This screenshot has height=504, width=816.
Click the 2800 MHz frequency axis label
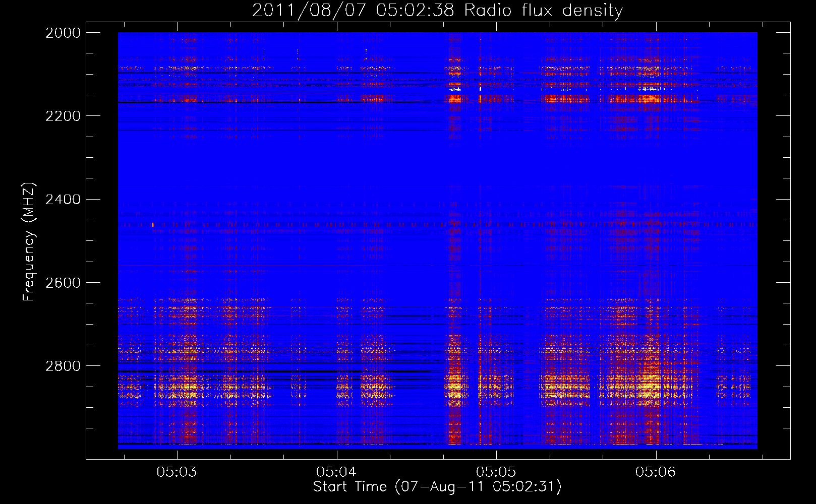(x=63, y=366)
